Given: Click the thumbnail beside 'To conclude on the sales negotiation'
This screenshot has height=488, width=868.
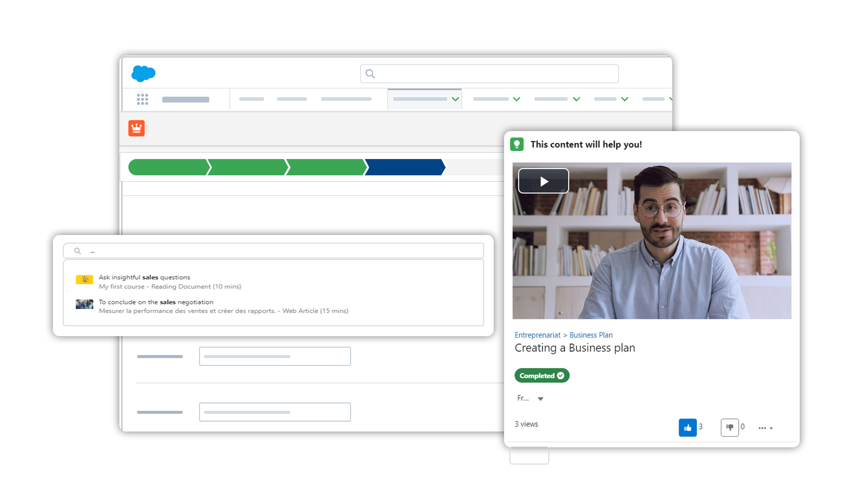Looking at the screenshot, I should [x=84, y=304].
